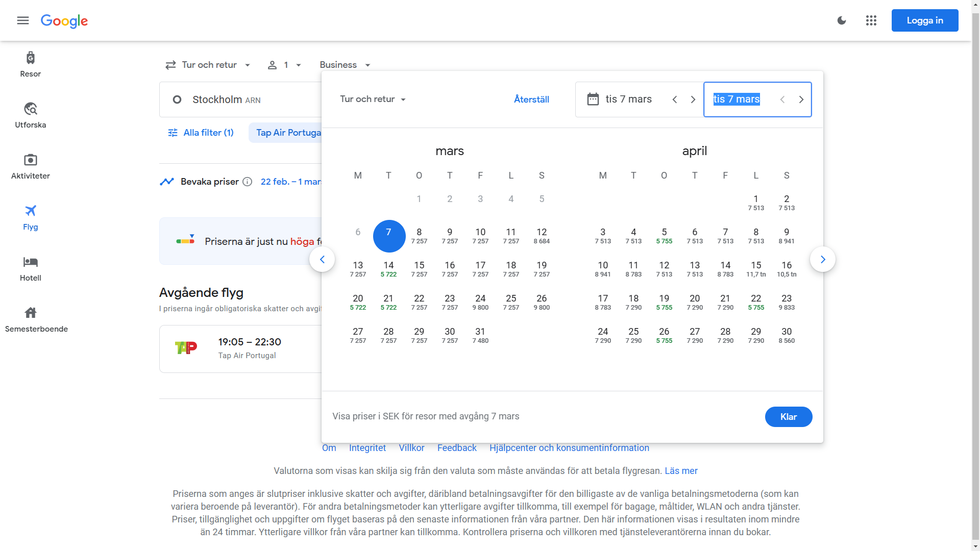Select Hotell in the sidebar

click(x=31, y=268)
